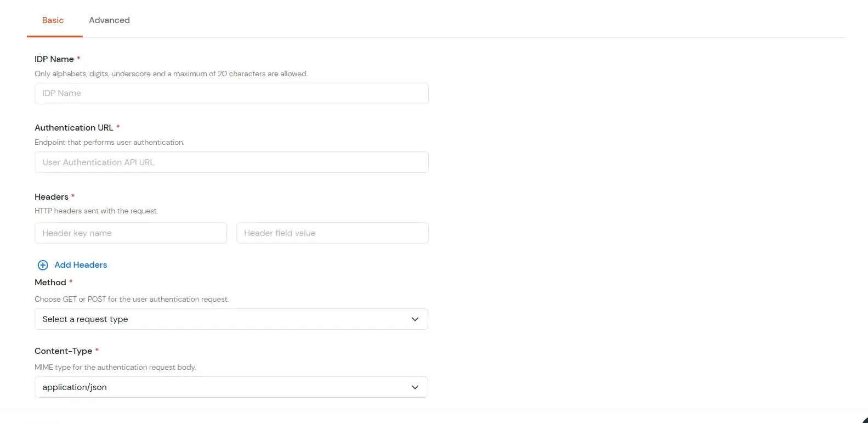
Task: Select the Header key name field
Action: pos(131,233)
